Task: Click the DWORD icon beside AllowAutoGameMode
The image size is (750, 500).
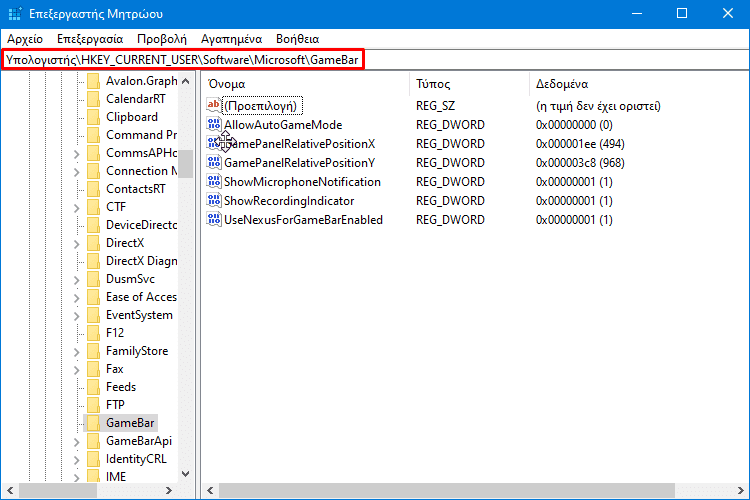Action: [213, 124]
